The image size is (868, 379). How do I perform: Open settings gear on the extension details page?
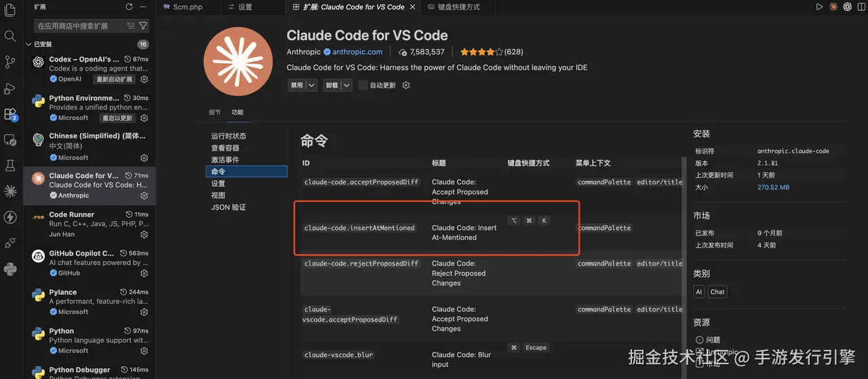pos(406,85)
